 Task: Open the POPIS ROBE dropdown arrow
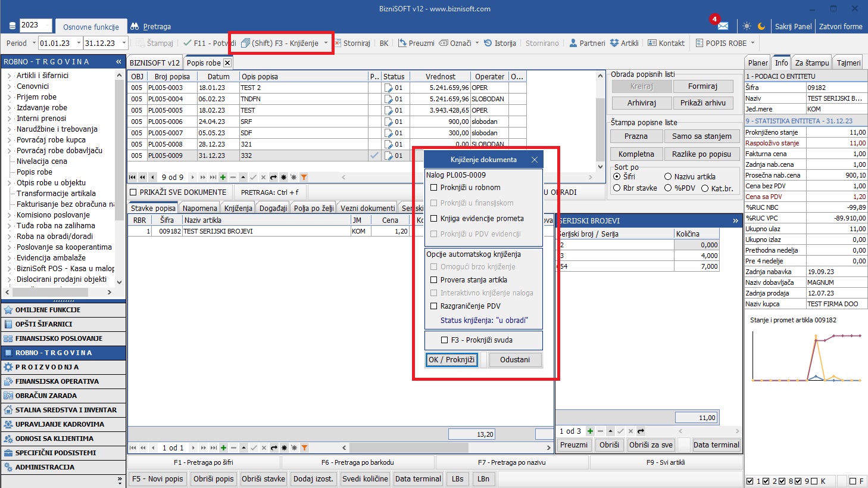pos(753,43)
